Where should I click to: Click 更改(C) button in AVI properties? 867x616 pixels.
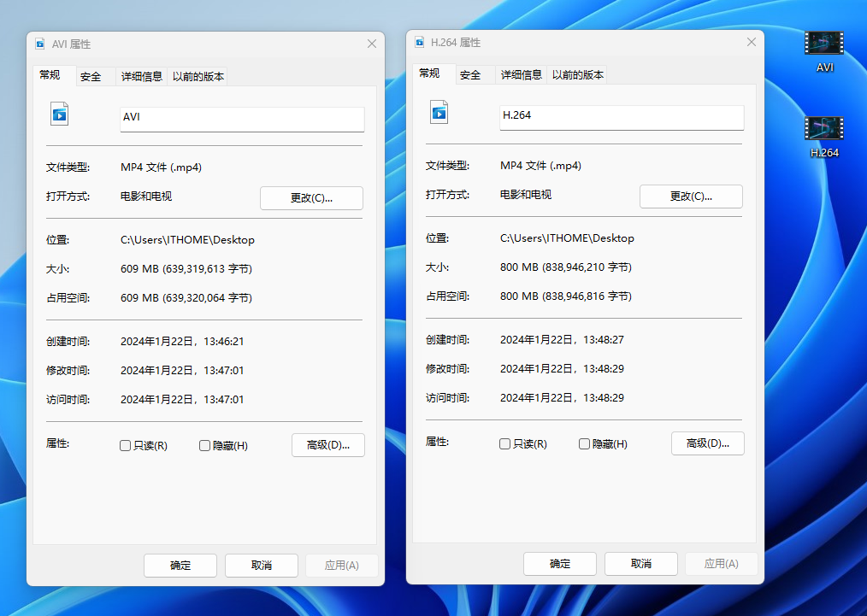point(311,197)
